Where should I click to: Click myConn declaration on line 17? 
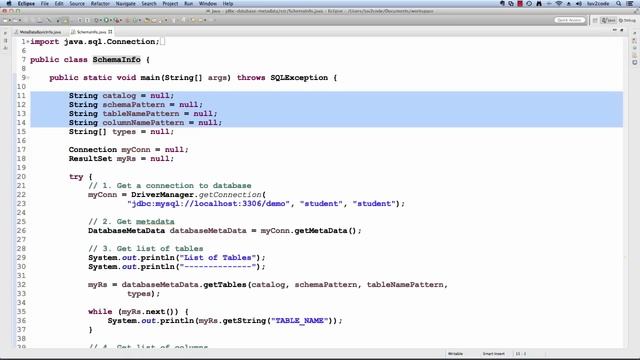tap(136, 149)
